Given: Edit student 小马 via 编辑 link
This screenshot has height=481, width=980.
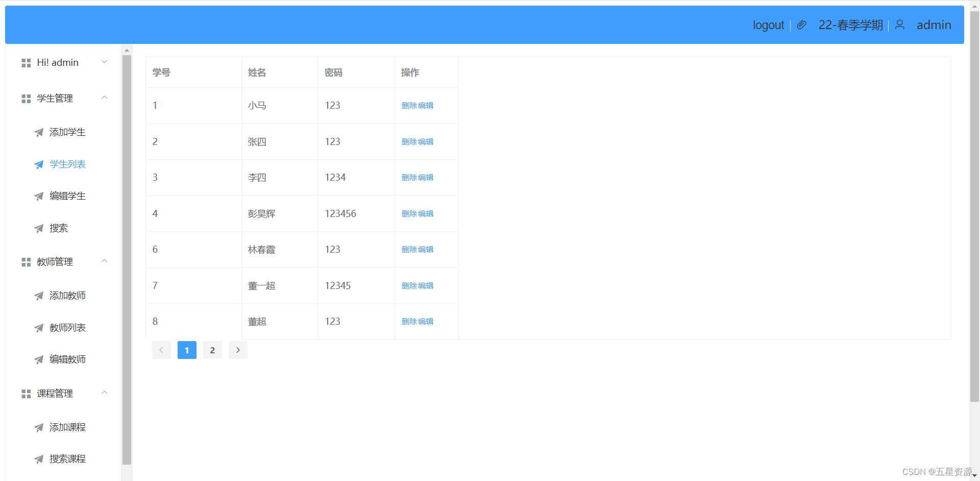Looking at the screenshot, I should 426,106.
